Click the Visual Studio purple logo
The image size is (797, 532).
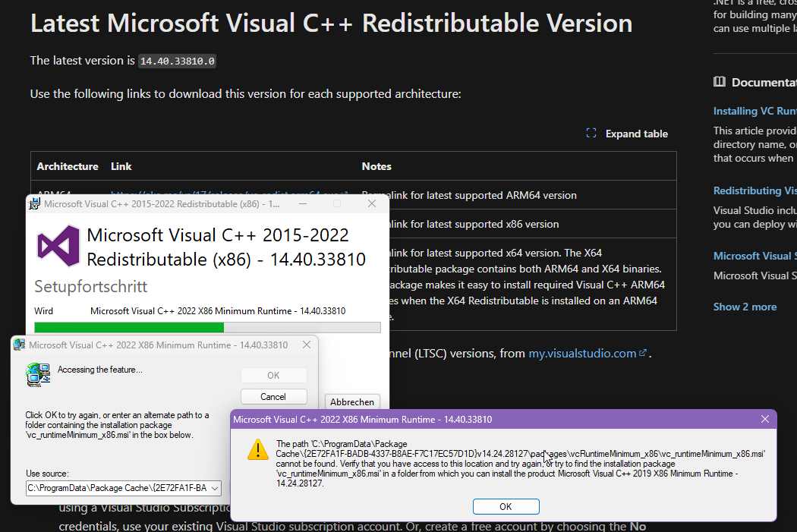point(58,247)
